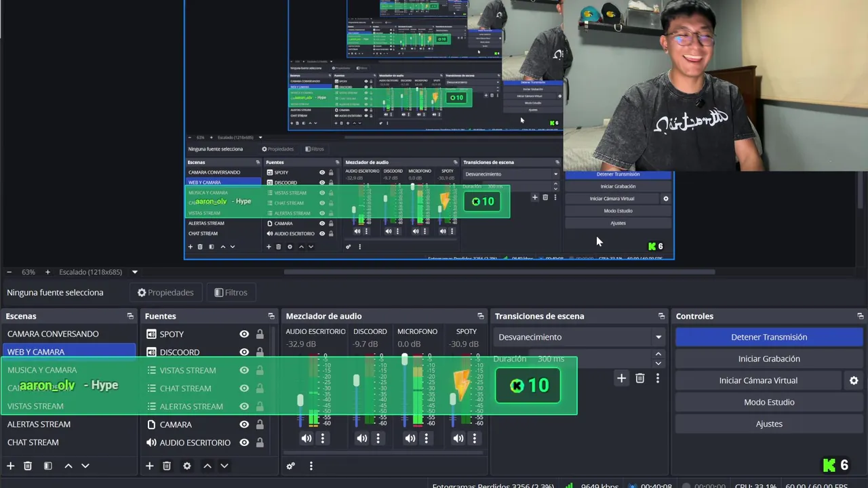The height and width of the screenshot is (488, 868).
Task: Open transition properties dots menu
Action: click(x=657, y=378)
